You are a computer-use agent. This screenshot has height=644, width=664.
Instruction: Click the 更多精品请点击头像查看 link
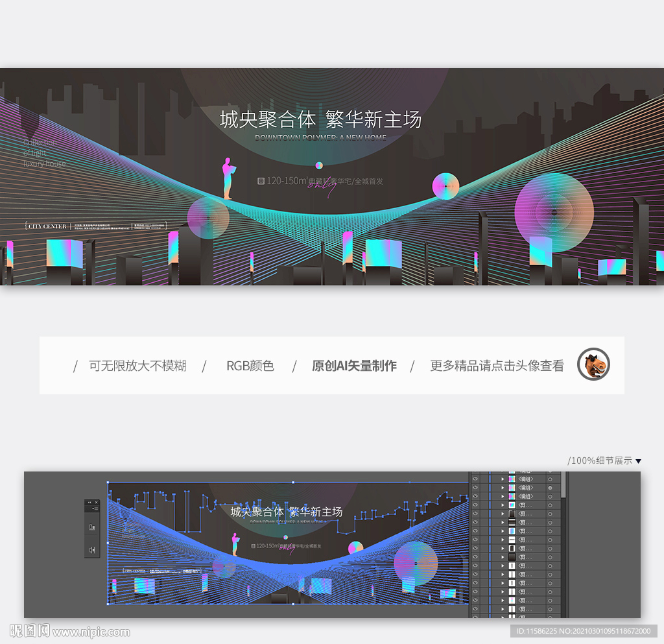coord(497,365)
